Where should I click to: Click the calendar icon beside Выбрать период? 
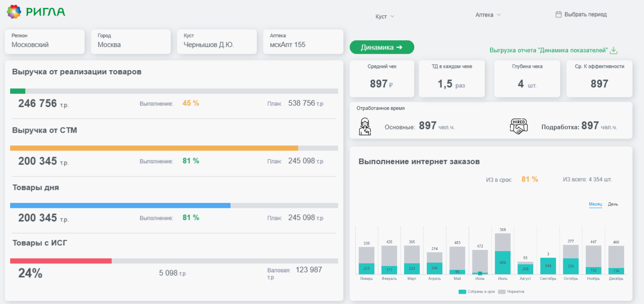[x=558, y=14]
